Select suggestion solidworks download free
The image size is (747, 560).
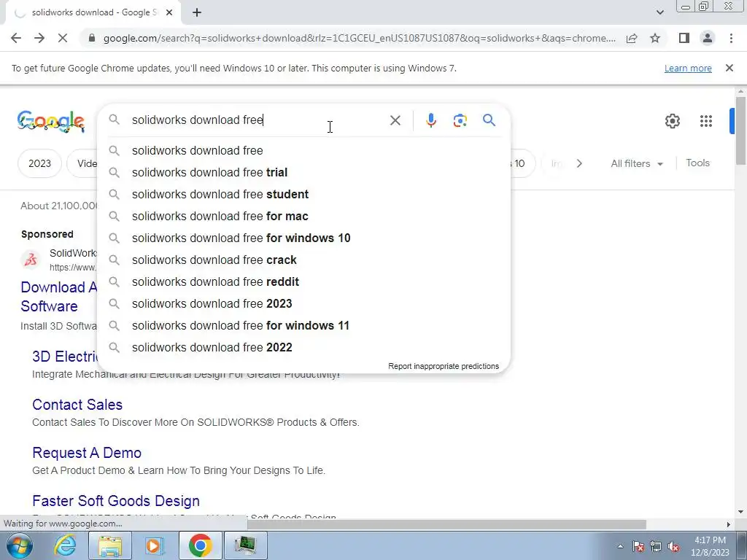304,150
